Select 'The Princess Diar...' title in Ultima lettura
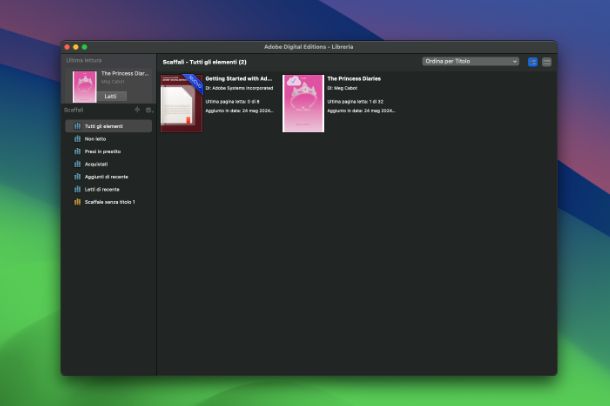 (x=125, y=74)
